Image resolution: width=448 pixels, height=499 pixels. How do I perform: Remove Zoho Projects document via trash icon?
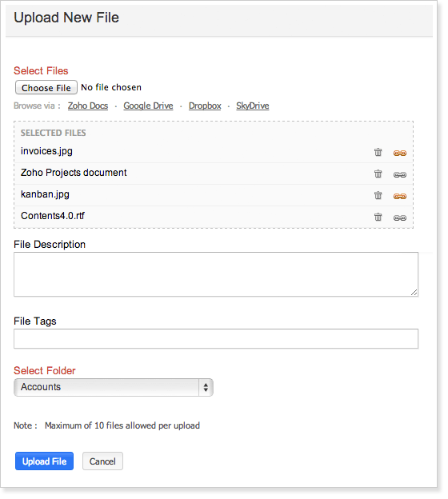pos(378,174)
